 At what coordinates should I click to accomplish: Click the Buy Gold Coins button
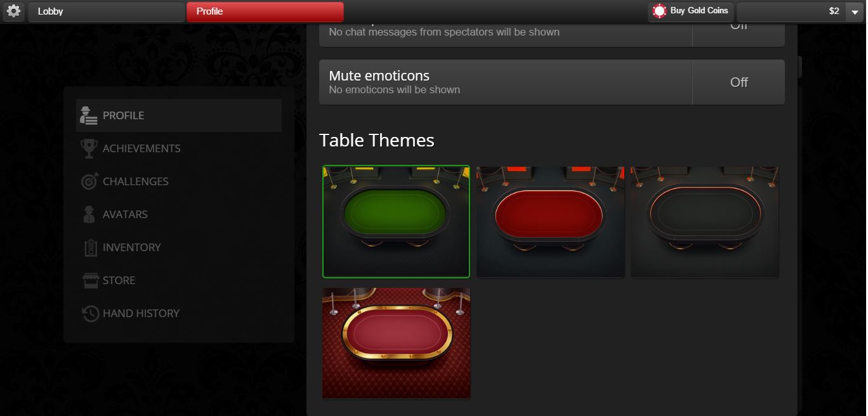691,11
